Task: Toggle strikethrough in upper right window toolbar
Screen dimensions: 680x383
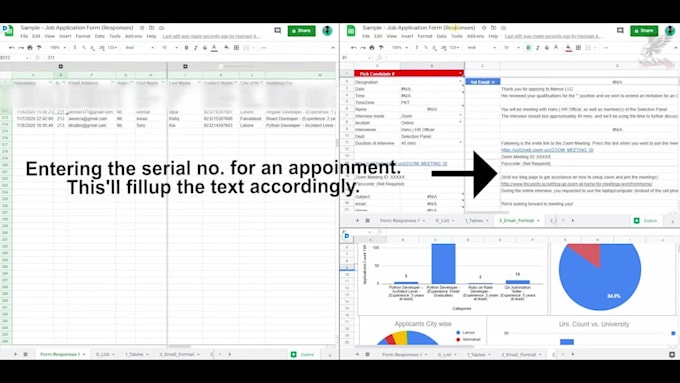Action: 547,47
